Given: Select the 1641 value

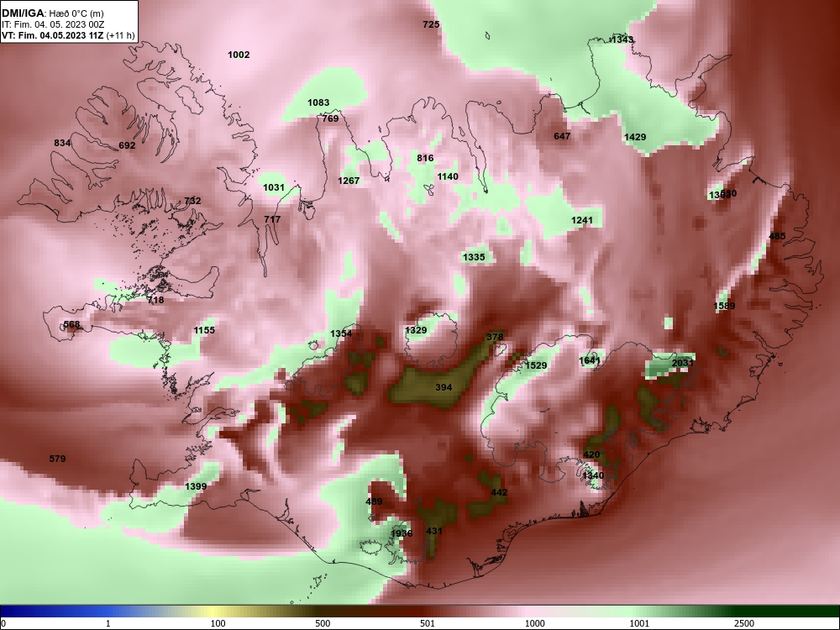Looking at the screenshot, I should 590,360.
